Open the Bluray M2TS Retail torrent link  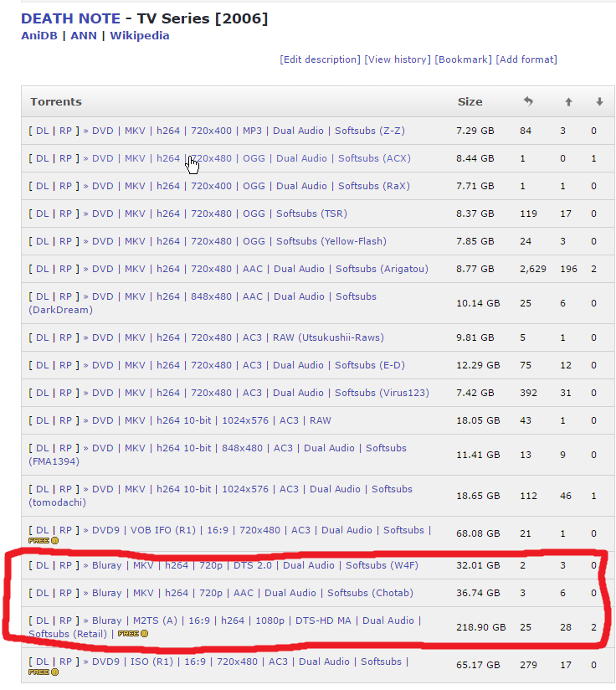tap(256, 620)
